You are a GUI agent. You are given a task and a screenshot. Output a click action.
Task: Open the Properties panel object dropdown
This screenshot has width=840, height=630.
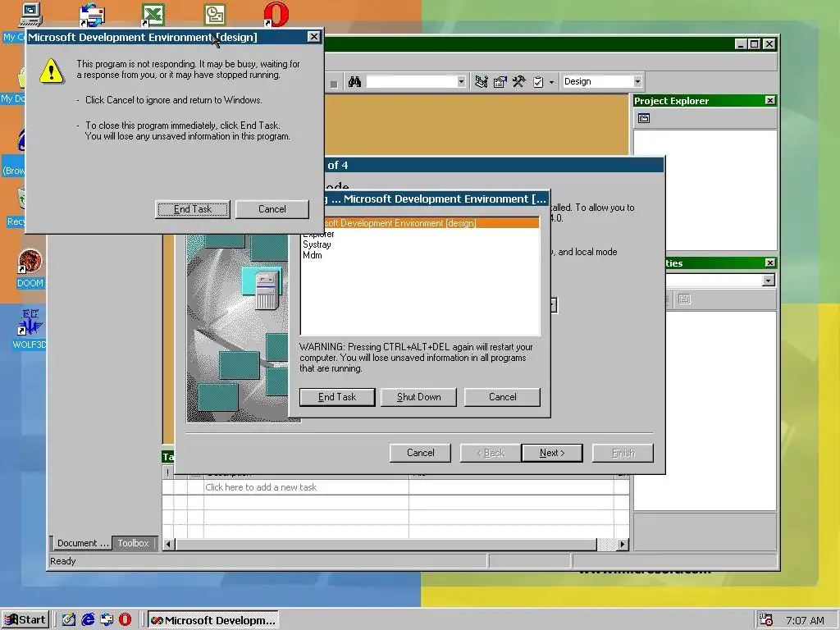tap(768, 281)
